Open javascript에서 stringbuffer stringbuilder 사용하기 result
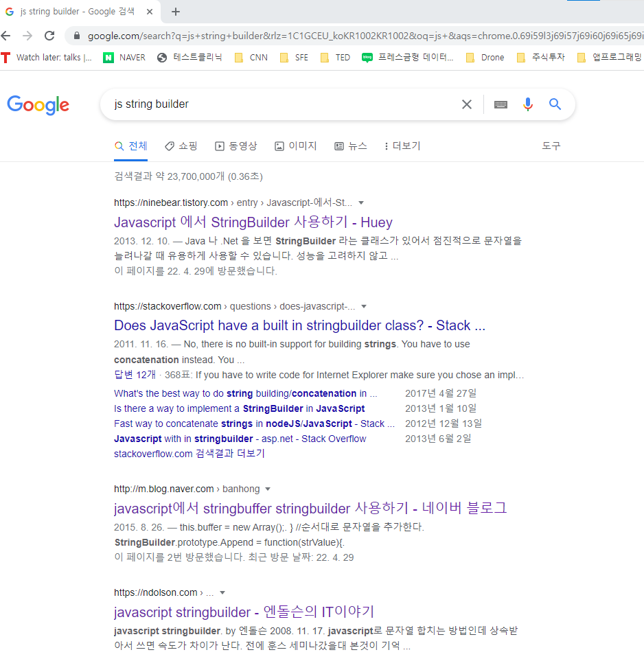Screen dimensions: 644x672 [310, 508]
